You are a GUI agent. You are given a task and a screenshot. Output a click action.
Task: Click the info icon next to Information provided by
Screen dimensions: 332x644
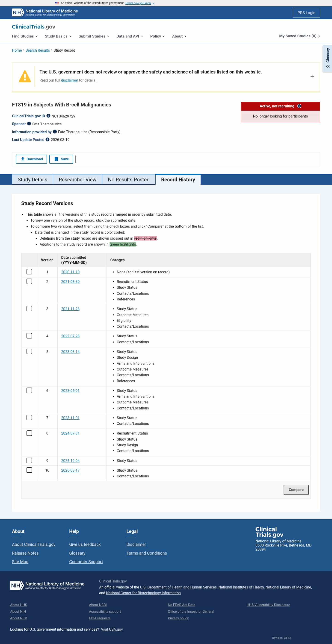[x=55, y=132]
